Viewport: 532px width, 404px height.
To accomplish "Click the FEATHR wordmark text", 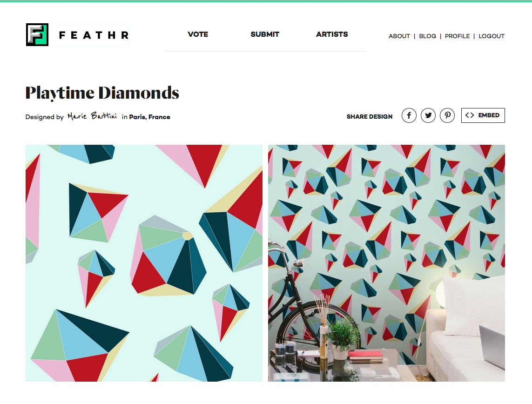I will pos(94,35).
